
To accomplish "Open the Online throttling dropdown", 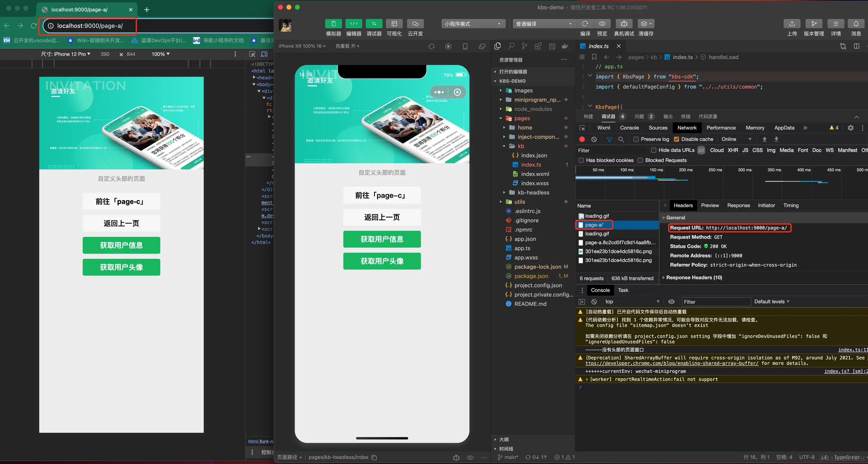I will [x=736, y=139].
